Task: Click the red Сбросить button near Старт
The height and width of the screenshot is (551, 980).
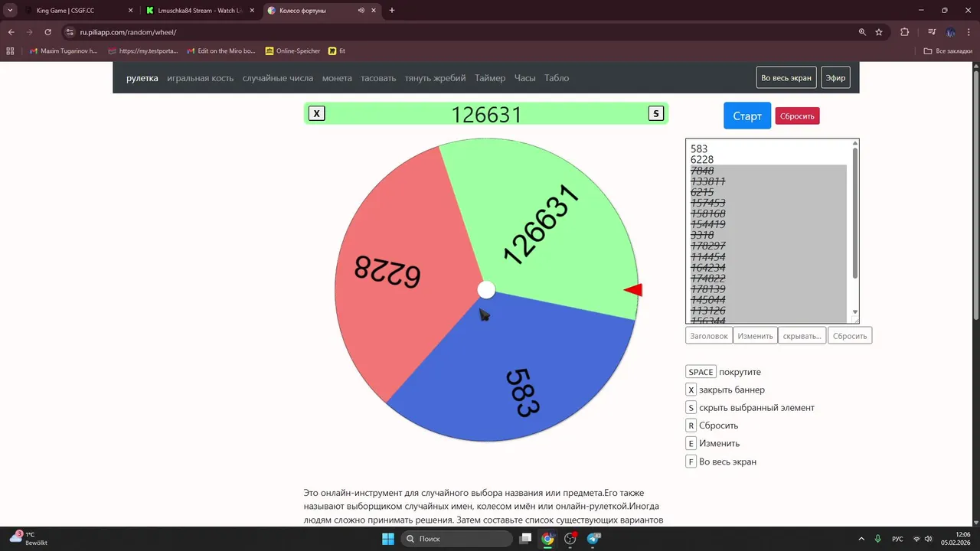Action: [x=797, y=116]
